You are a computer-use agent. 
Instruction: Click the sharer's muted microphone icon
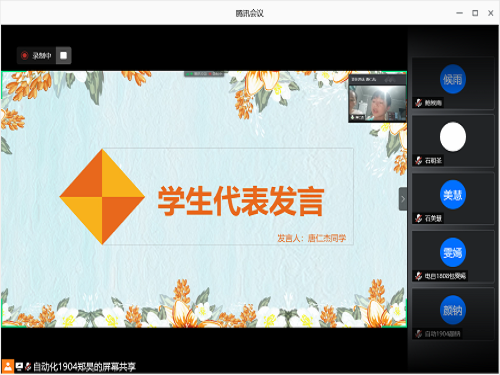[x=28, y=367]
